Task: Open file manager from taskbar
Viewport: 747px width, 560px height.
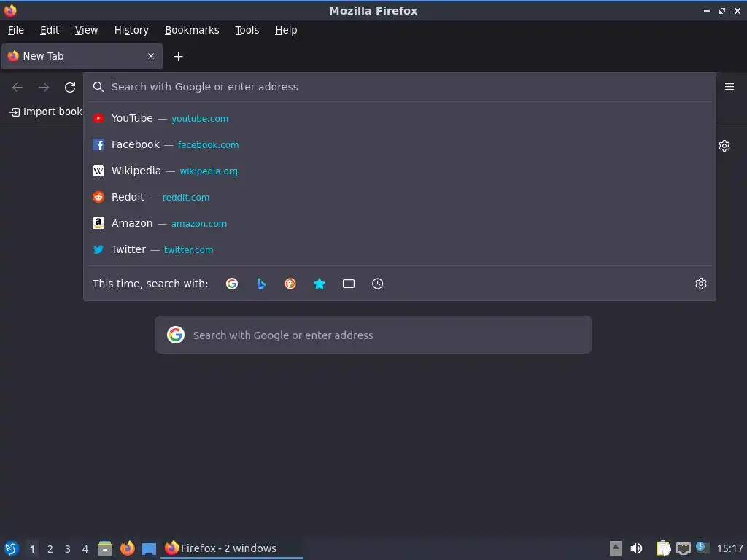Action: 105,548
